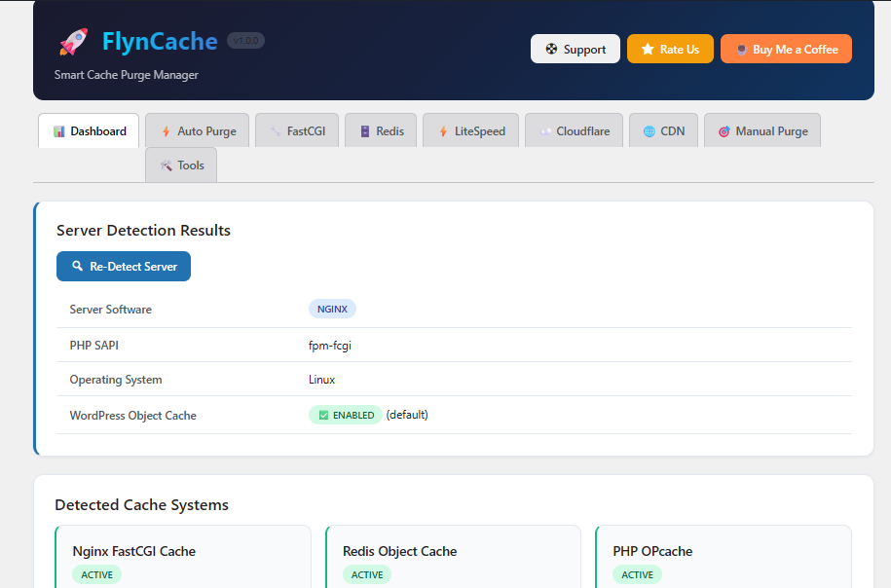Click the magnifier icon on Re-Detect Server

tap(77, 266)
